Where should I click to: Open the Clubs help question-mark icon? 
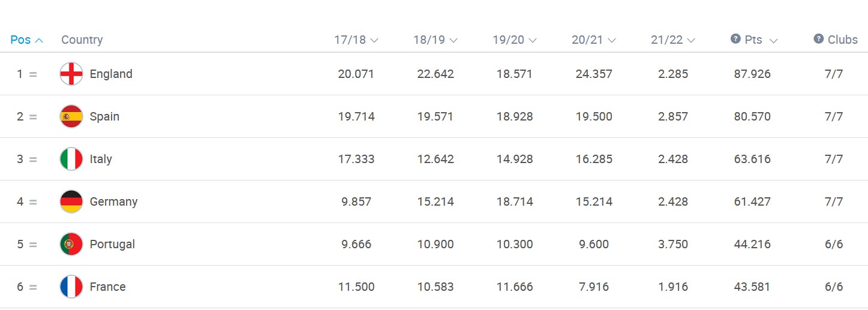pyautogui.click(x=818, y=39)
